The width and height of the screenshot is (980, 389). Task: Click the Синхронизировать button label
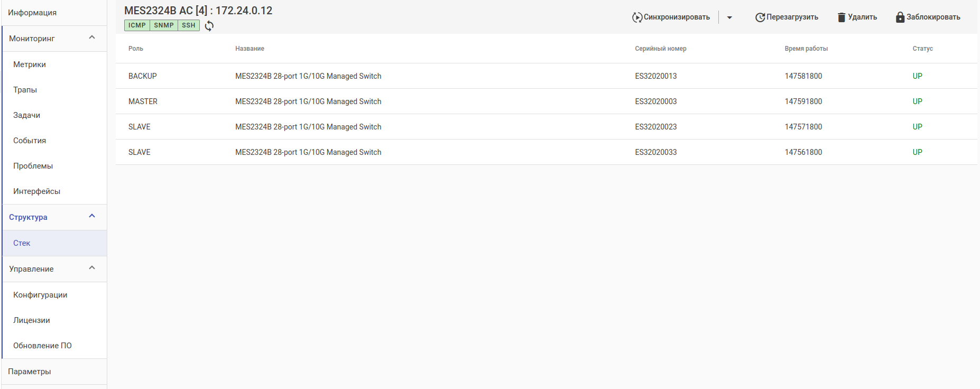pyautogui.click(x=677, y=17)
